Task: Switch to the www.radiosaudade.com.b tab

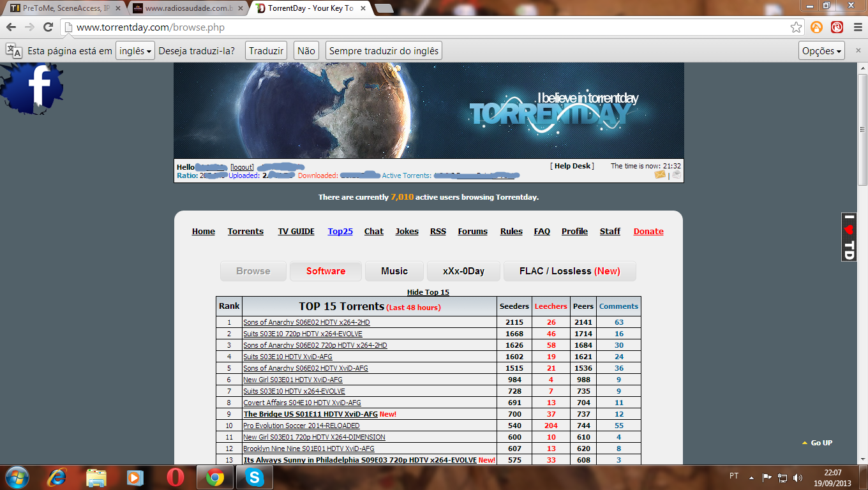Action: [186, 8]
